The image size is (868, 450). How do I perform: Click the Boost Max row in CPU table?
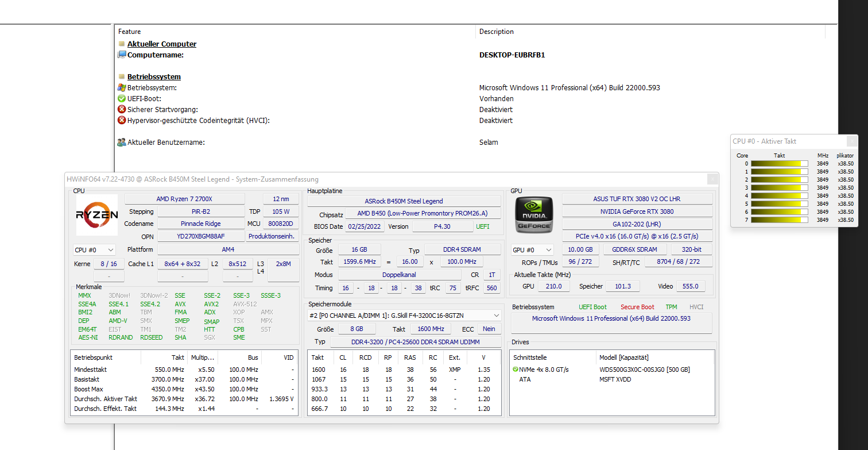coord(184,389)
